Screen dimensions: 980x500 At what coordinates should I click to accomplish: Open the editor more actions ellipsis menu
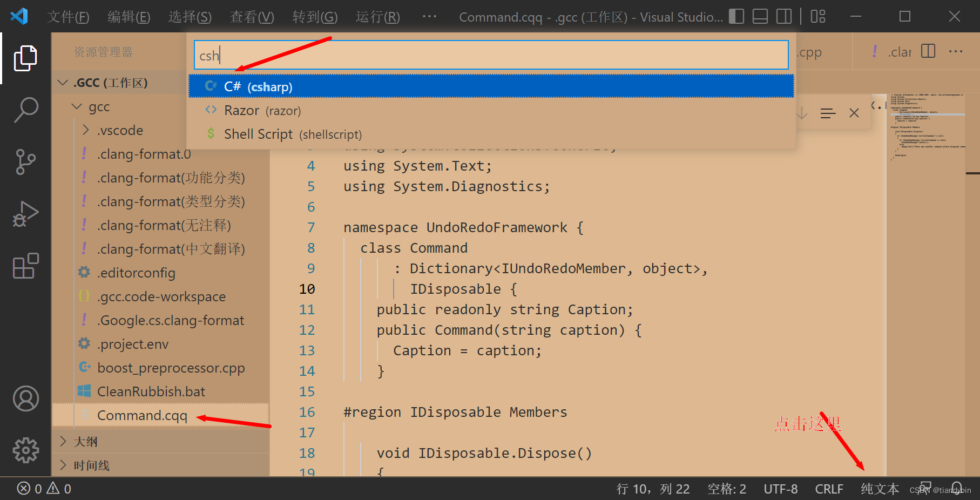point(956,51)
